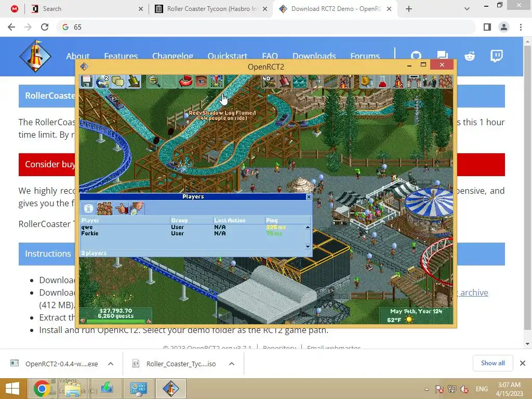Open the Reddit icon link
532x399 pixels.
(470, 56)
